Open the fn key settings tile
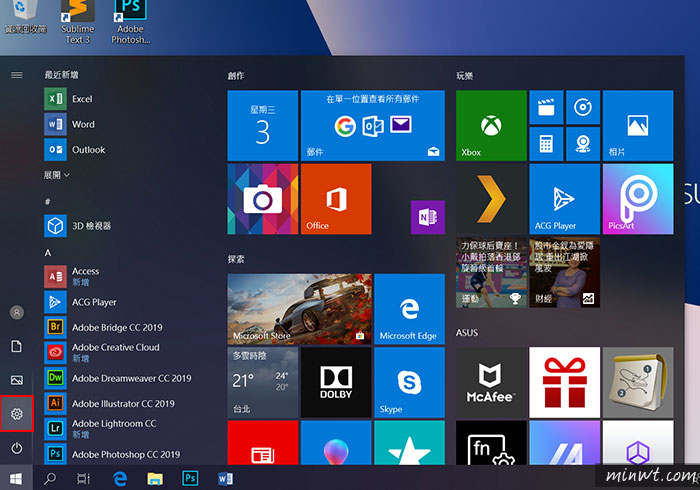The width and height of the screenshot is (700, 490). (491, 443)
